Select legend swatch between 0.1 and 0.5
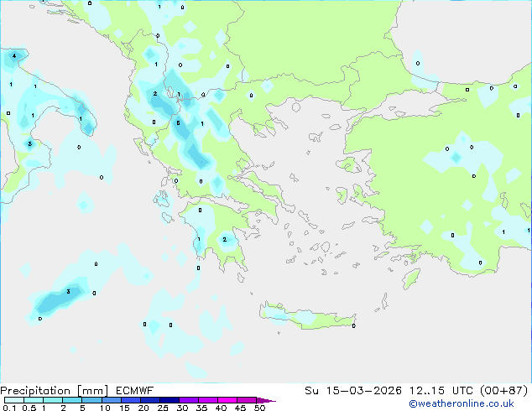 click(x=14, y=400)
